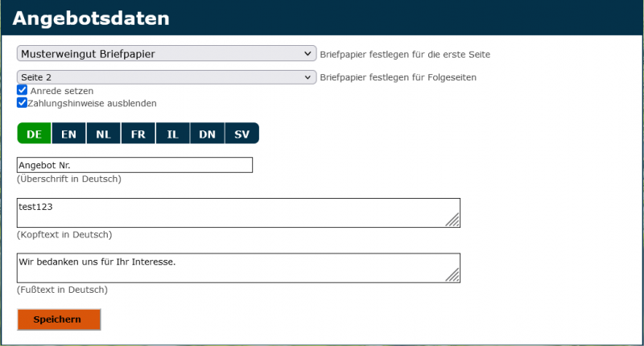644x346 pixels.
Task: Toggle Zahlungshinweise ausblenden checkbox
Action: (x=23, y=103)
